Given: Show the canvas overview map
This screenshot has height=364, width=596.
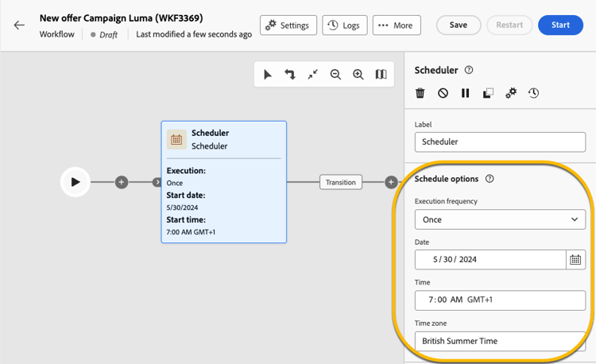Looking at the screenshot, I should click(381, 74).
